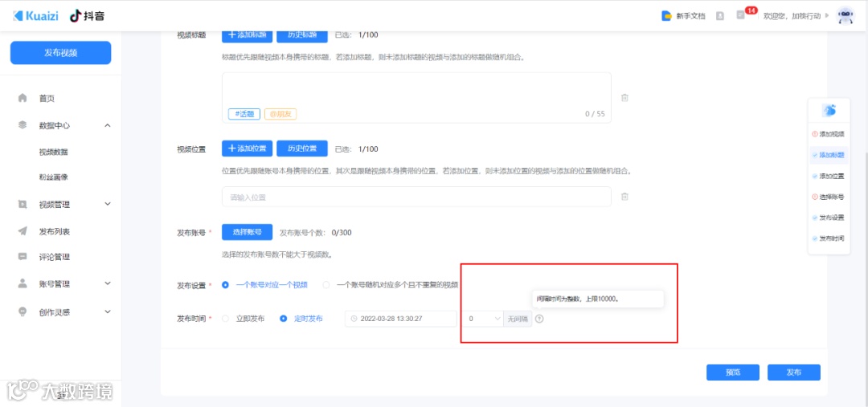Screen dimensions: 868x407
Task: Click the 请输入位置 location input
Action: pyautogui.click(x=416, y=197)
